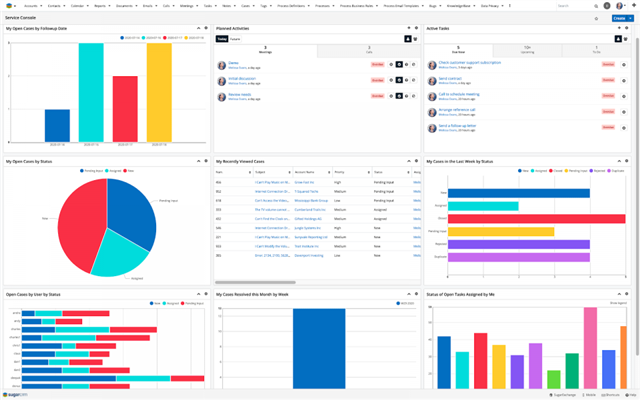The width and height of the screenshot is (640, 400).
Task: Select Today filter in Planned Activities
Action: (222, 39)
